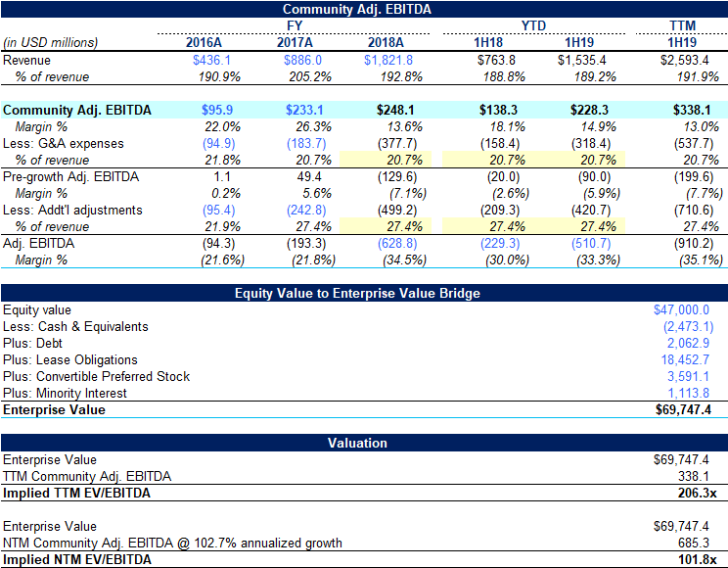
Task: Select Implied TTM EV/EBITDA multiple 206.3x
Action: point(698,494)
